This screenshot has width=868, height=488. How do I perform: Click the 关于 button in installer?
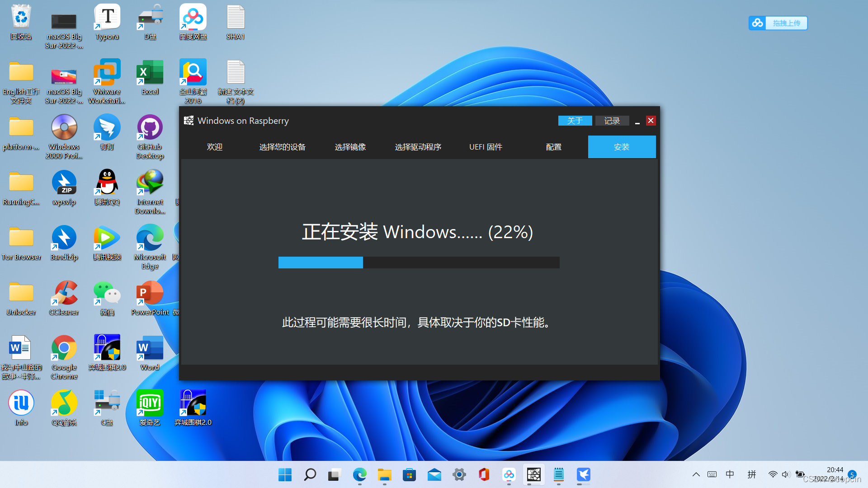[574, 120]
